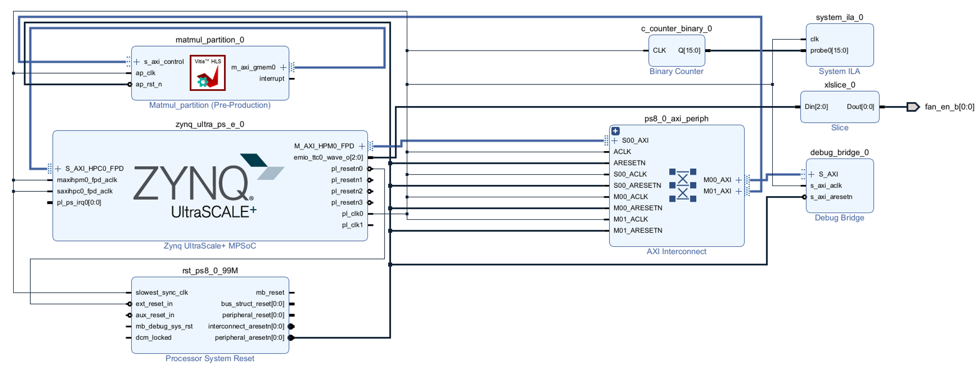Click the Binary Counter block label
The height and width of the screenshot is (368, 980).
pos(676,71)
